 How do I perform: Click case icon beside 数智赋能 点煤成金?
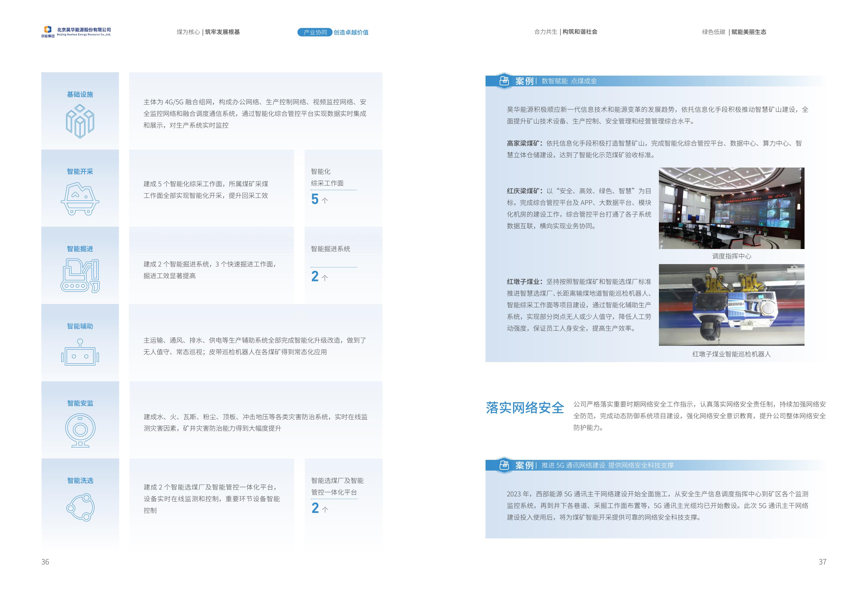[504, 81]
